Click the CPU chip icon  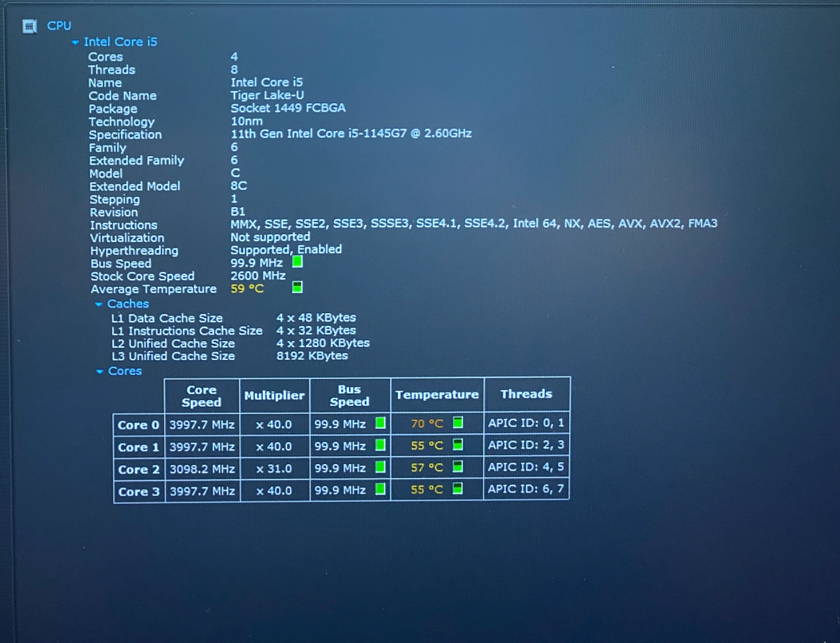(x=29, y=26)
